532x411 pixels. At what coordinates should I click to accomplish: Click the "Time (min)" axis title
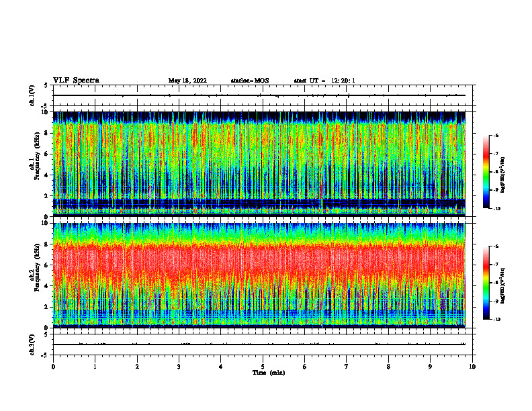[269, 373]
